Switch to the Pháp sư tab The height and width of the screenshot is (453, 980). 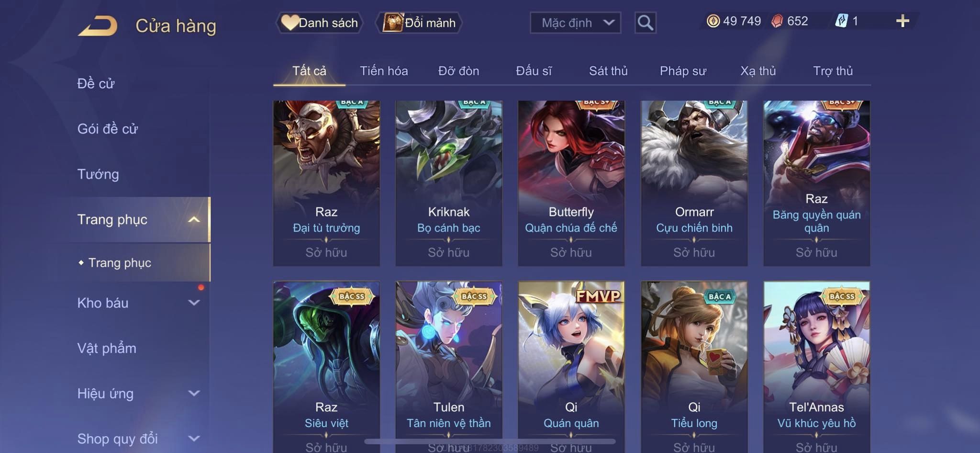tap(683, 71)
